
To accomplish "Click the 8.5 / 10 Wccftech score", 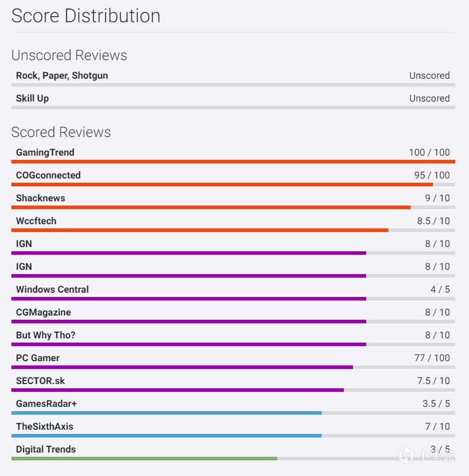I will [433, 221].
